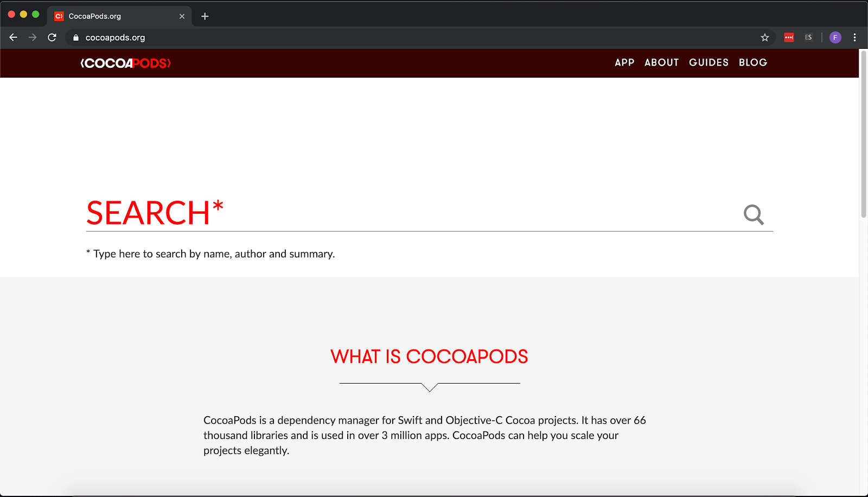Minimize the window with the yellow button

tap(23, 15)
